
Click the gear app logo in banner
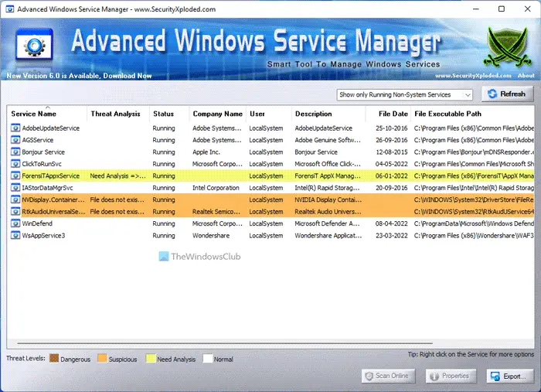pos(34,45)
